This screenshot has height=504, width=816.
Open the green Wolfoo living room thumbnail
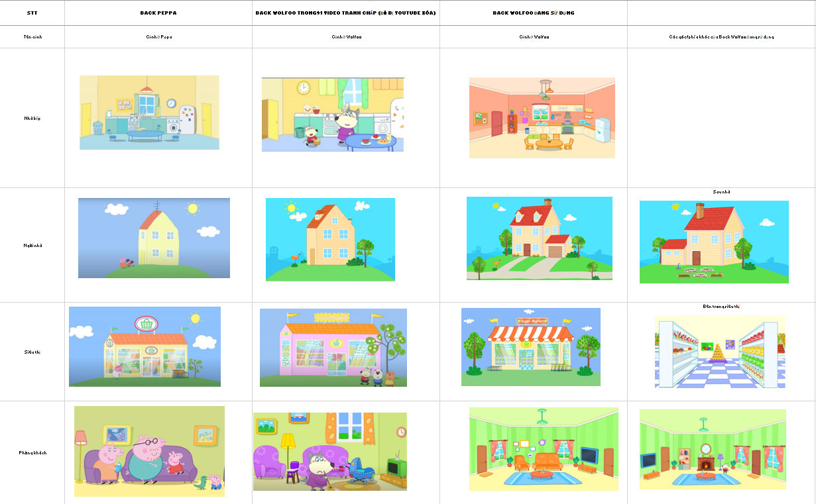pos(543,452)
